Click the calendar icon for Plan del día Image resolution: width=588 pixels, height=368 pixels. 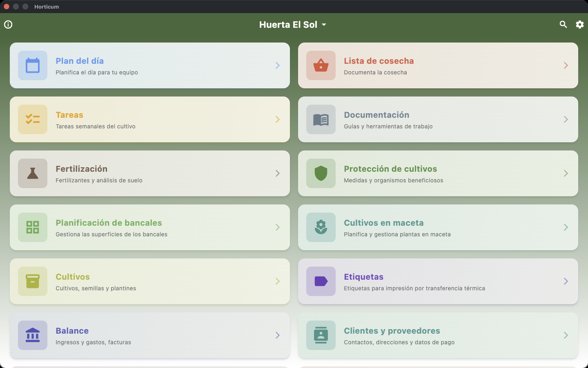click(32, 65)
